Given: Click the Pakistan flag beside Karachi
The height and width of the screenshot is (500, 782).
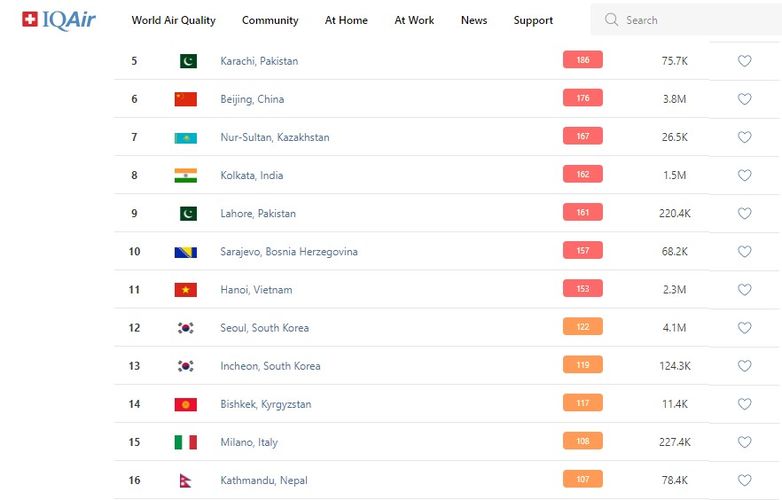Looking at the screenshot, I should click(x=185, y=61).
